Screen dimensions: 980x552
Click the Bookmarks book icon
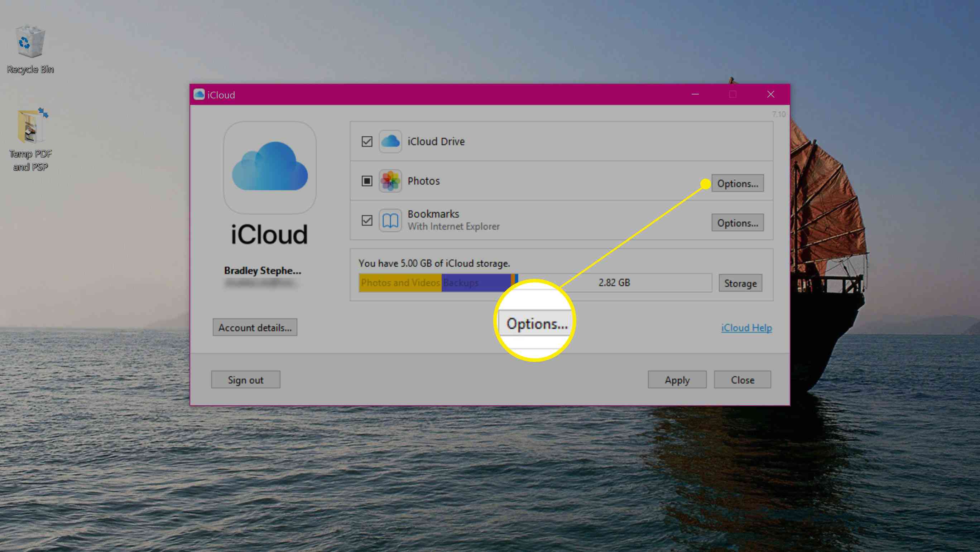coord(390,221)
